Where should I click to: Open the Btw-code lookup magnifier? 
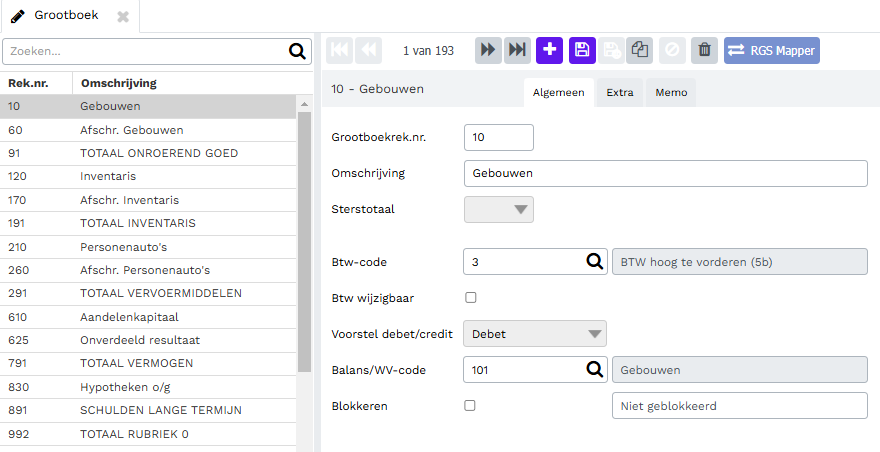(595, 262)
